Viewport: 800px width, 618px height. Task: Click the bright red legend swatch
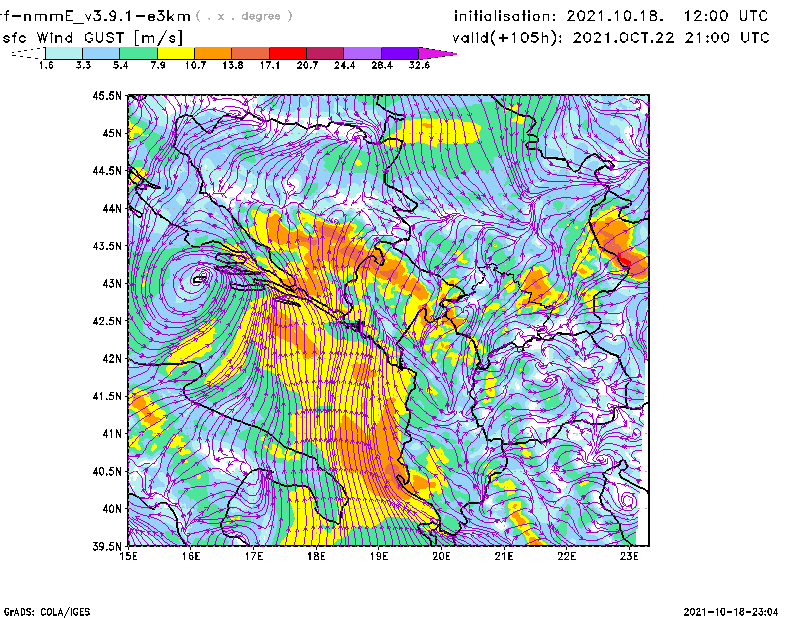point(288,53)
